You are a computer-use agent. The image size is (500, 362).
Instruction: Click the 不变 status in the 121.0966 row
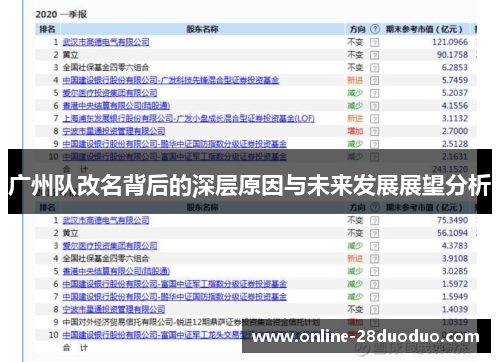pyautogui.click(x=355, y=42)
